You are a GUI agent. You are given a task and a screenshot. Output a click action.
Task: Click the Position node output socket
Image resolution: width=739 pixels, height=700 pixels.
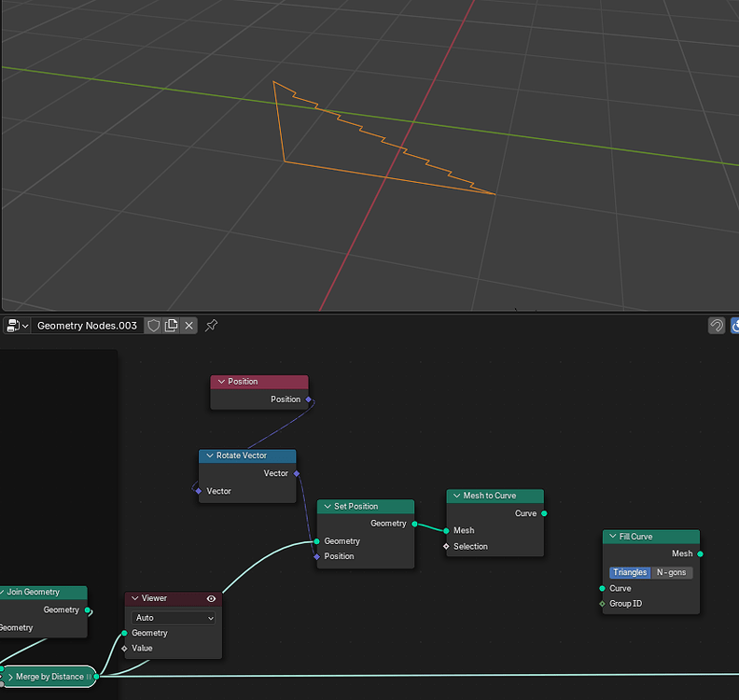point(309,399)
